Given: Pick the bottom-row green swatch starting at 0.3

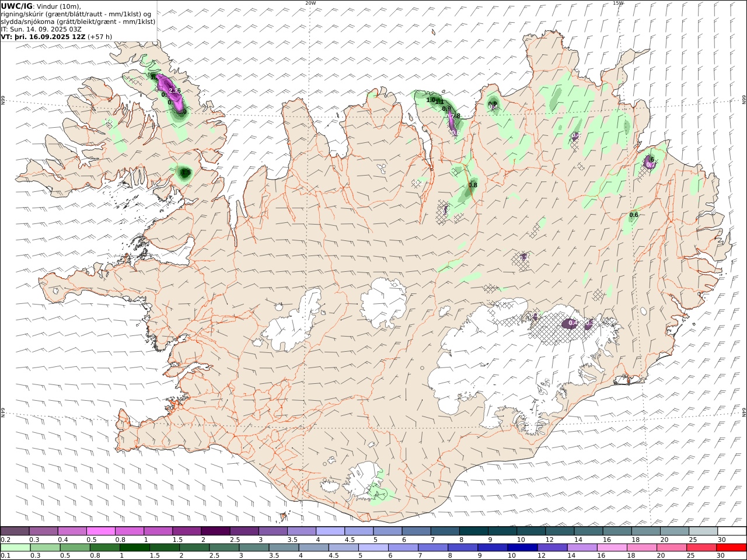Looking at the screenshot, I should click(x=46, y=547).
